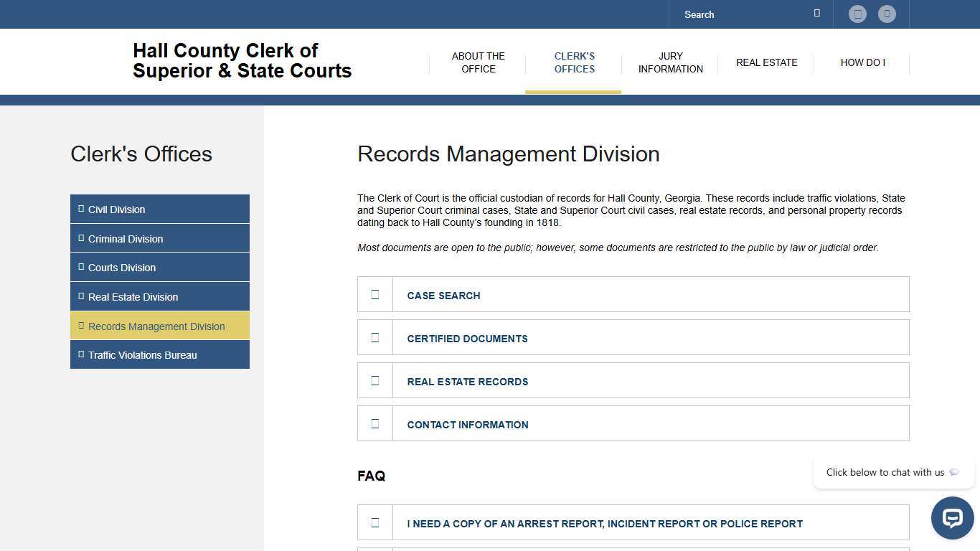Click the 'Click below to chat with us' prompt
980x551 pixels.
tap(885, 472)
